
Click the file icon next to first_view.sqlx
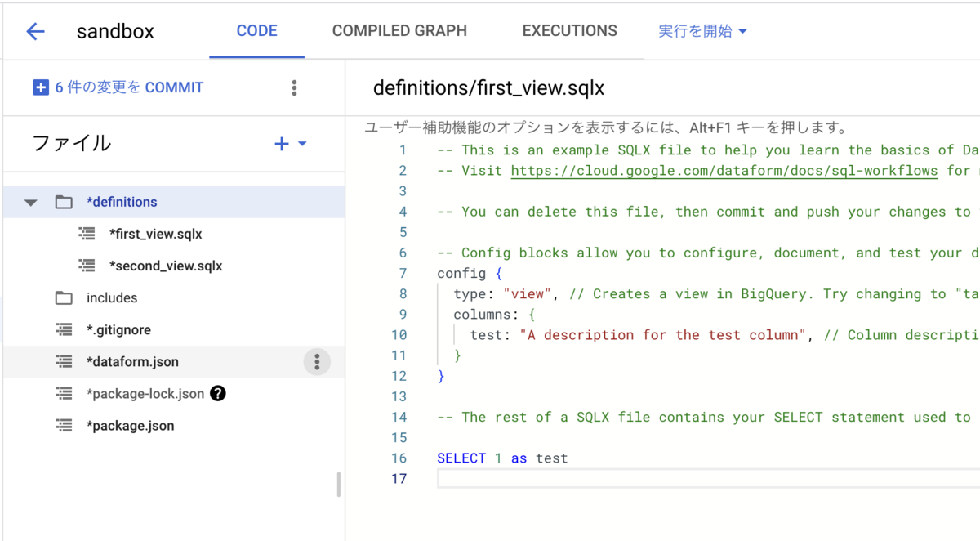point(87,234)
